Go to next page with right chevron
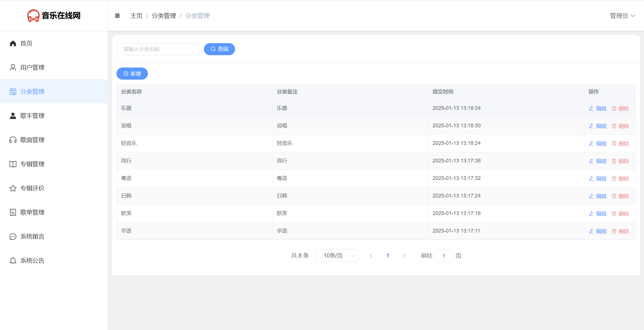 pos(404,256)
